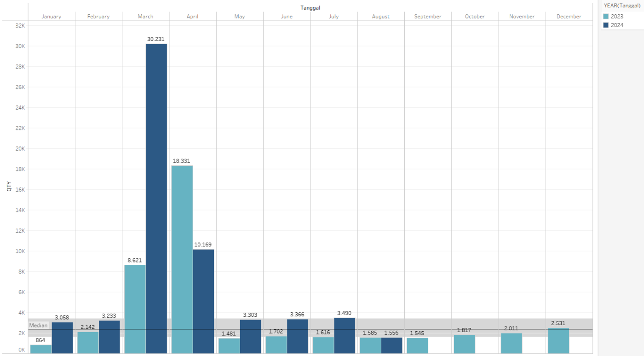
Task: Select the March column header
Action: point(145,17)
